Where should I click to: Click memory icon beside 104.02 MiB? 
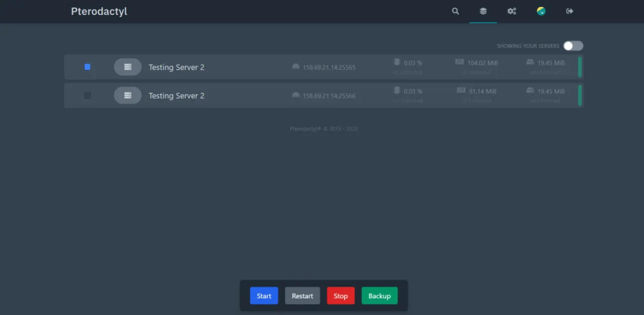tap(459, 62)
